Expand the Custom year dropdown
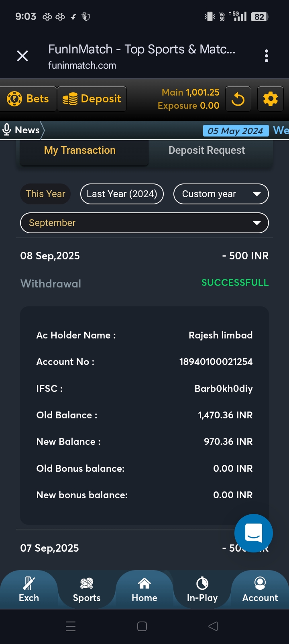Image resolution: width=289 pixels, height=644 pixels. (x=221, y=194)
